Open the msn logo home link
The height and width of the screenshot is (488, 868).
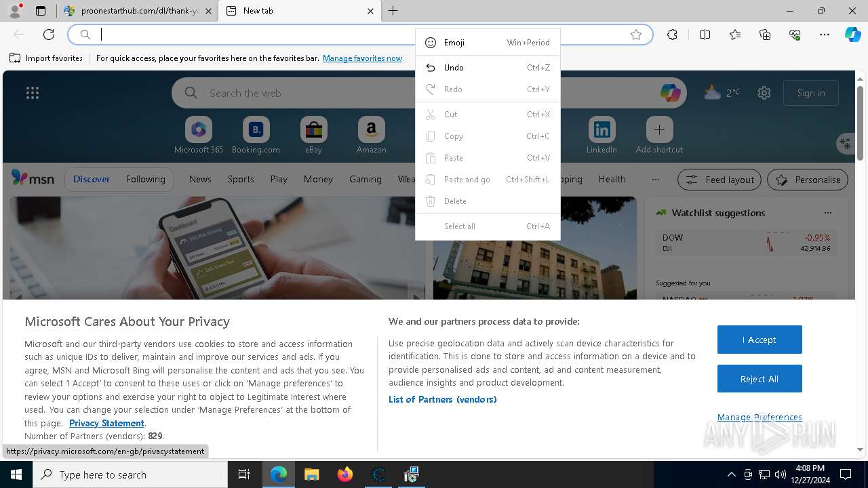(33, 179)
